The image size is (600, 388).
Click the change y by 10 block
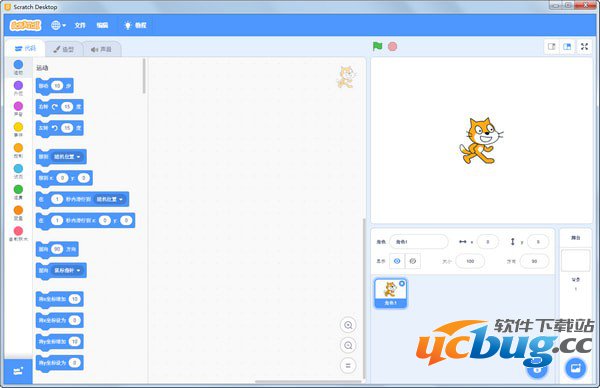tap(59, 342)
